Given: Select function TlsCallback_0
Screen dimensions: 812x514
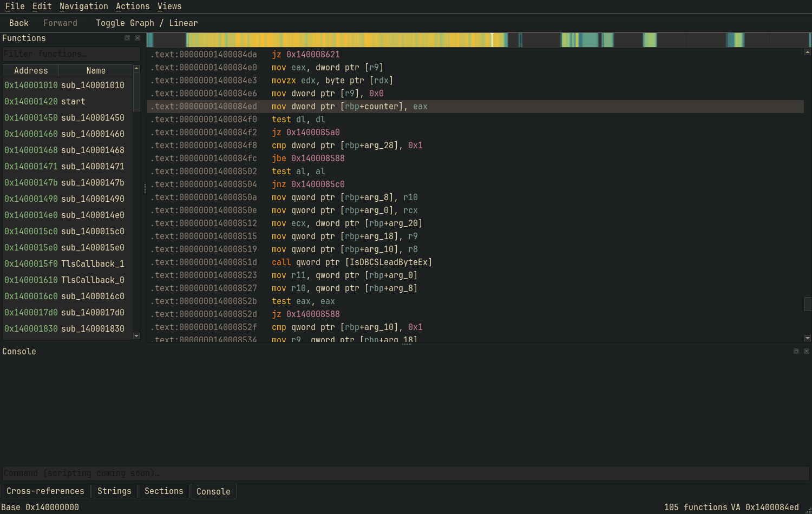Looking at the screenshot, I should point(68,280).
